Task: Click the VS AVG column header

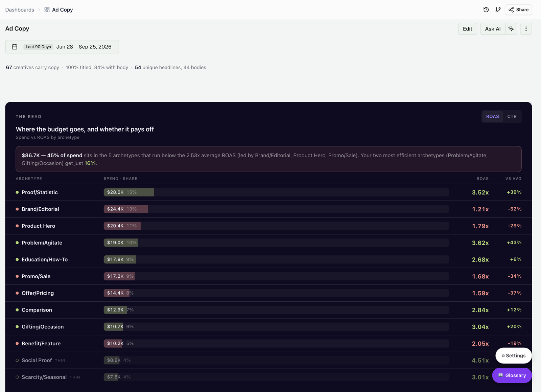Action: (x=513, y=179)
